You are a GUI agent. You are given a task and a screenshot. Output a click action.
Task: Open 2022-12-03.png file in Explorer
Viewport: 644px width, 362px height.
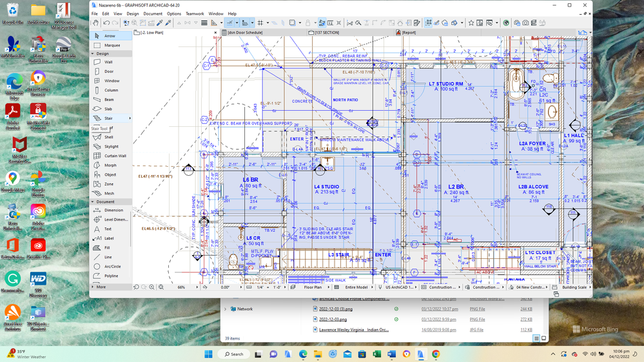[x=334, y=319]
